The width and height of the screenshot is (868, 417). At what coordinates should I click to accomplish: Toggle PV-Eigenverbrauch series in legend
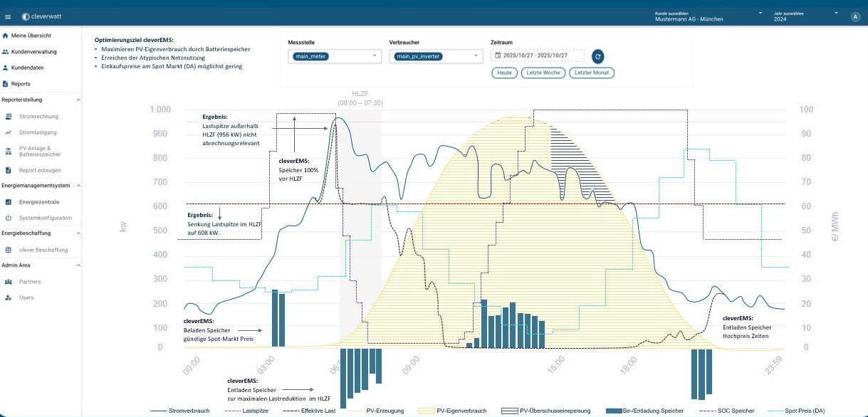(x=453, y=411)
